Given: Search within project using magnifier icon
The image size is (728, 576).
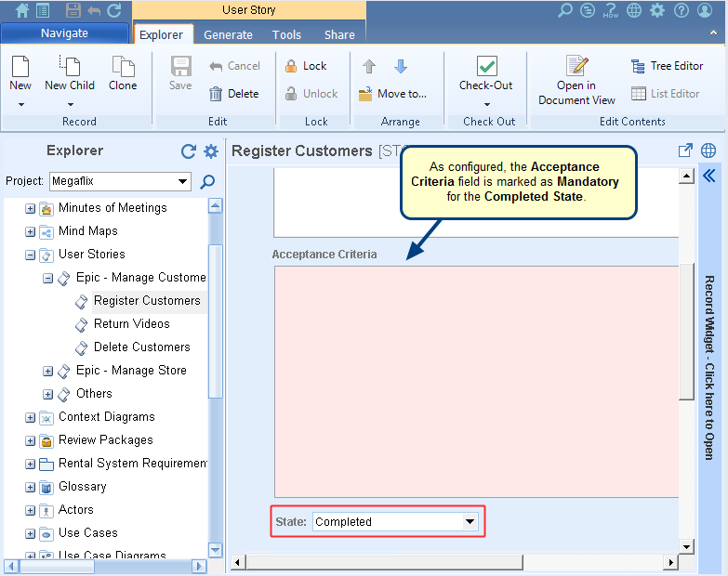Looking at the screenshot, I should point(207,181).
